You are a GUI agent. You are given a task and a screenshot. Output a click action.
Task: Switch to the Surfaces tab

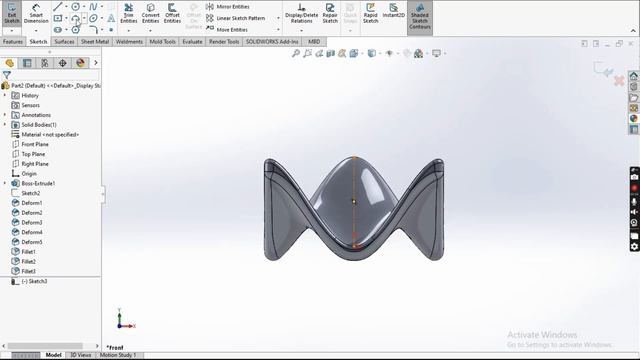(x=64, y=42)
